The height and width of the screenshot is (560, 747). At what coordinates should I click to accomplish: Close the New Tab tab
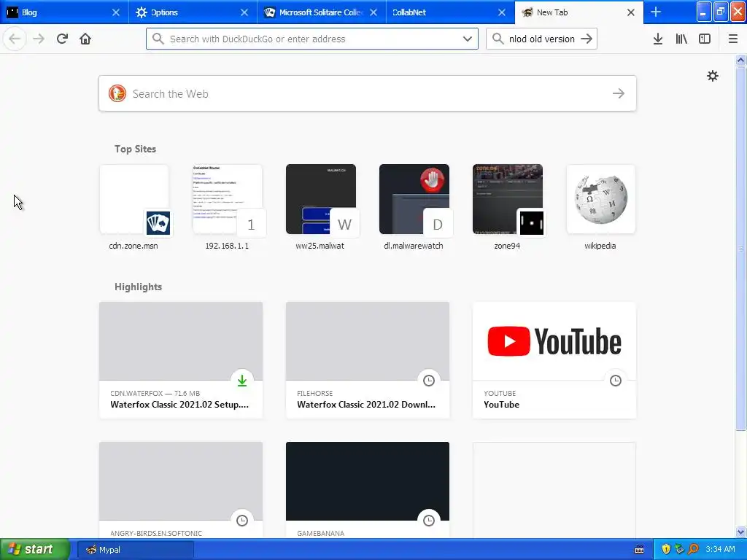[x=631, y=12]
